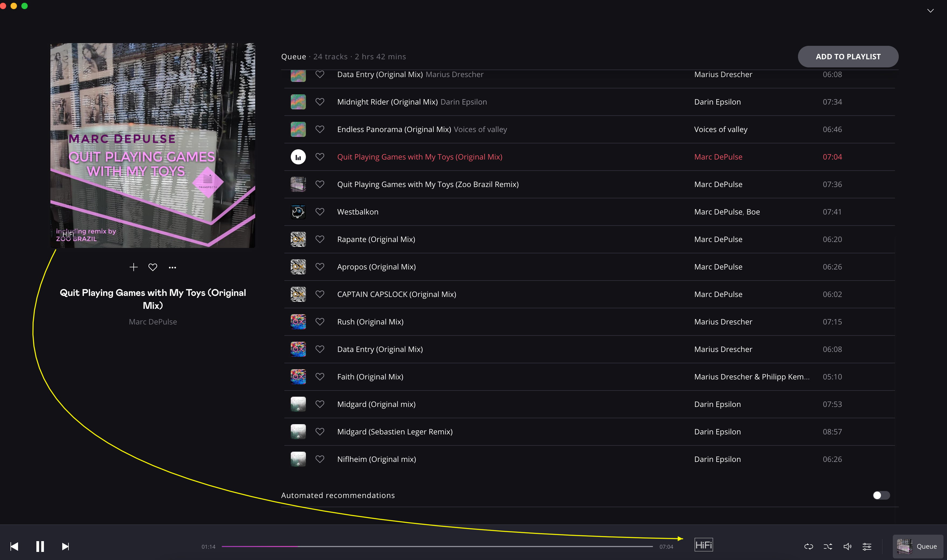Open artist Voices of valley in artist column
Screen dimensions: 947x560
click(x=721, y=129)
